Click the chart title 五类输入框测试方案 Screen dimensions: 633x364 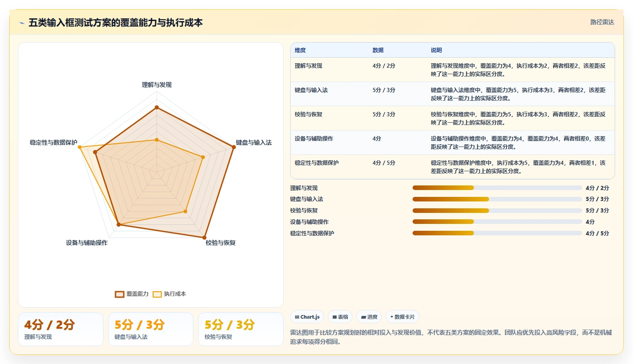click(116, 23)
